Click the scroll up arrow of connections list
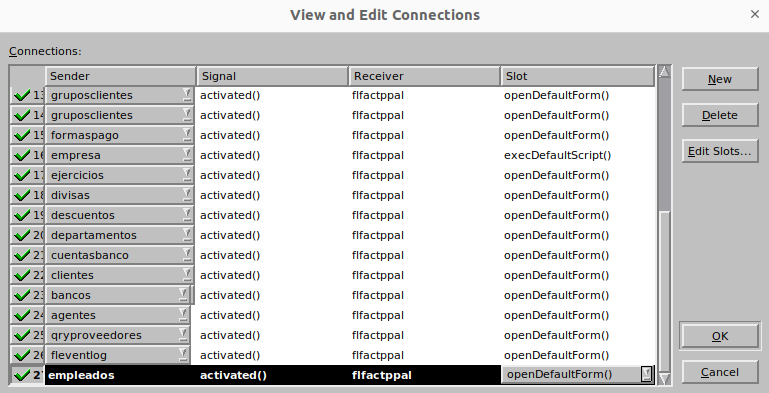Viewport: 769px width, 393px height. (x=665, y=72)
